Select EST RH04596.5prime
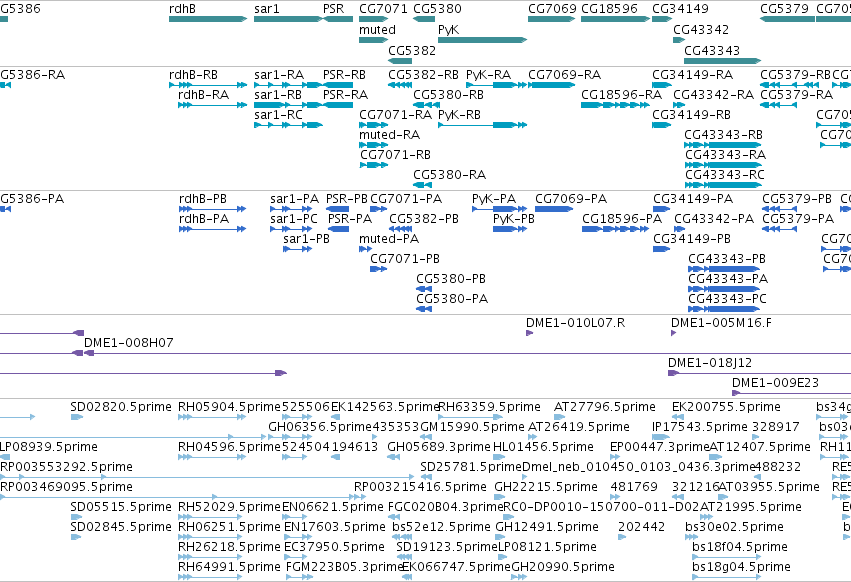This screenshot has height=582, width=851. (x=230, y=447)
